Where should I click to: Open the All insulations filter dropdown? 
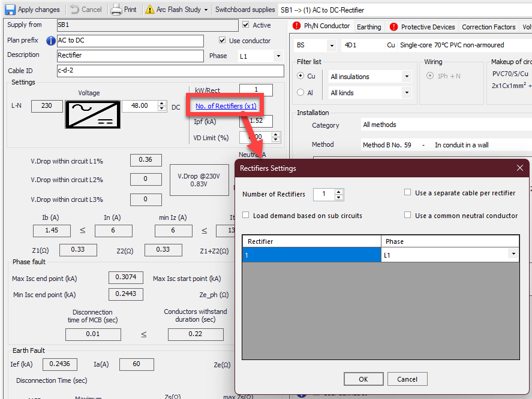pyautogui.click(x=407, y=77)
